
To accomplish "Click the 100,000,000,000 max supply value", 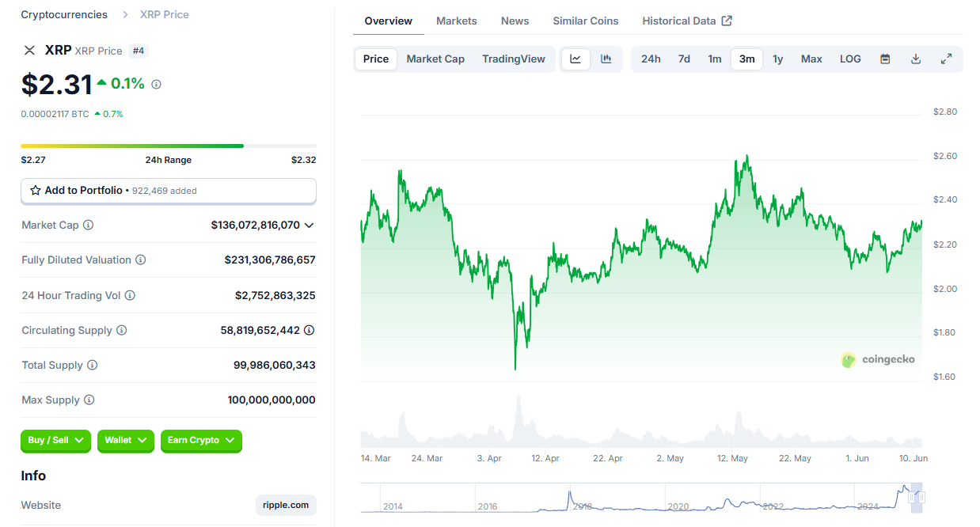I will [x=272, y=400].
